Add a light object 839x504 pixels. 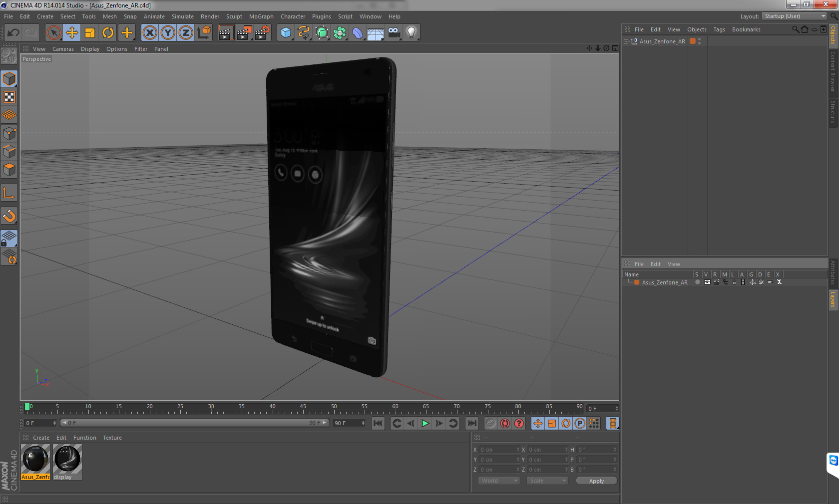pyautogui.click(x=411, y=33)
